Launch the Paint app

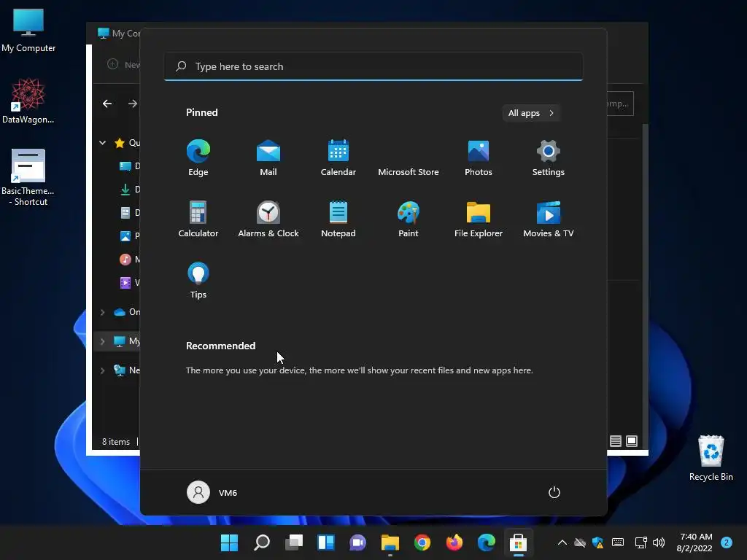pos(409,219)
